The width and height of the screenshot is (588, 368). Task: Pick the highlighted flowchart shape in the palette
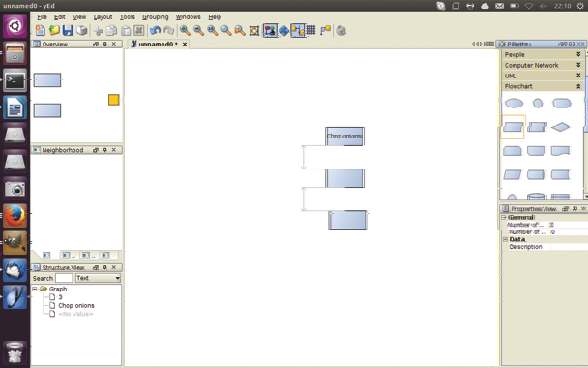click(513, 127)
